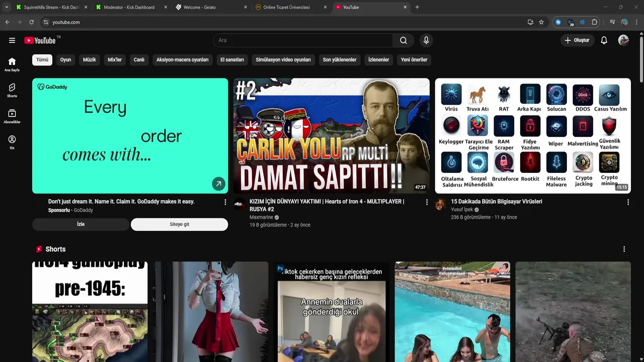The width and height of the screenshot is (644, 362).
Task: Reload the YouTube page
Action: pyautogui.click(x=31, y=22)
